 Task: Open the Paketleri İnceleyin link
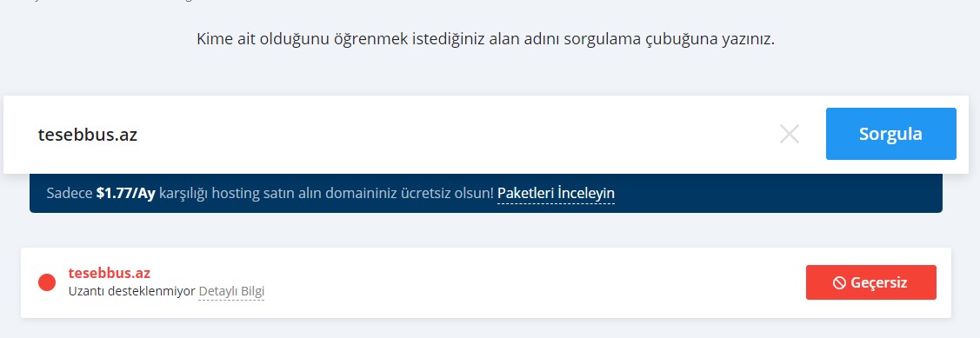coord(557,193)
